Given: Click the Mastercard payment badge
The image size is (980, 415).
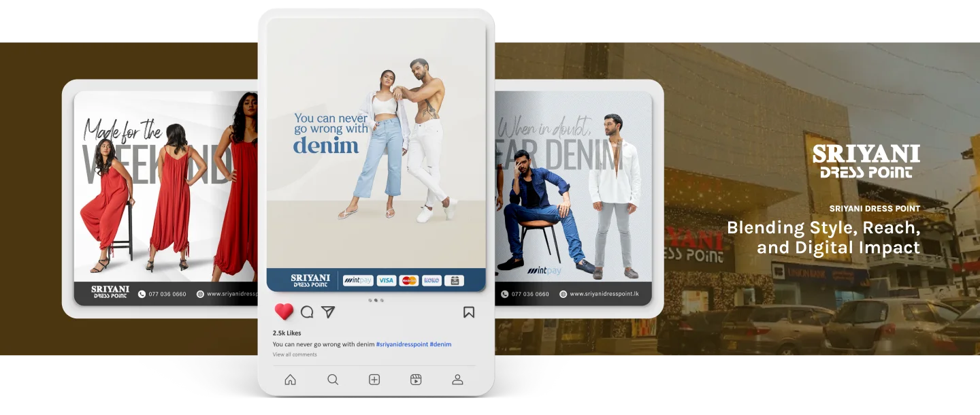Looking at the screenshot, I should click(x=409, y=280).
